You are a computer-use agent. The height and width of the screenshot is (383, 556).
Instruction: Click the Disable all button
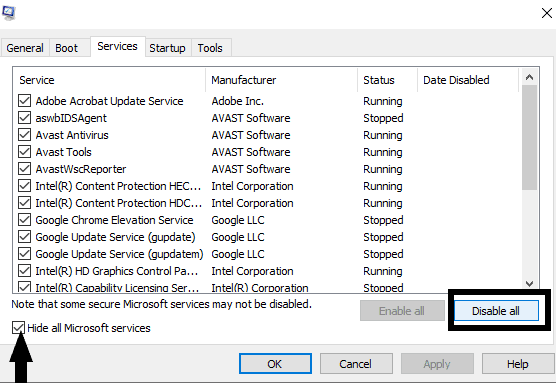point(496,311)
